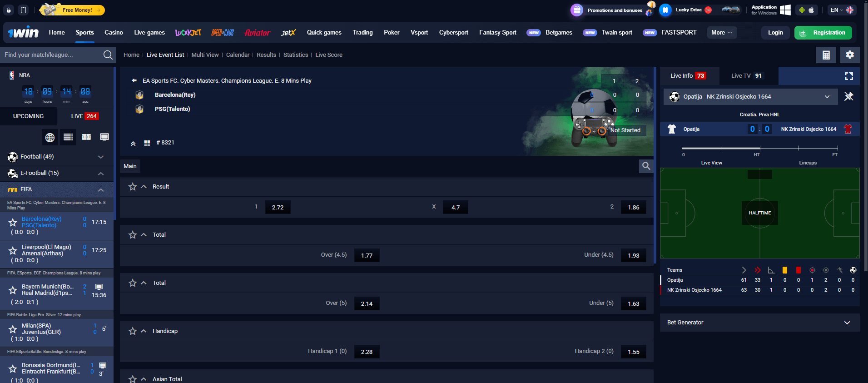The height and width of the screenshot is (383, 868).
Task: Download the Windows application icon
Action: 785,10
